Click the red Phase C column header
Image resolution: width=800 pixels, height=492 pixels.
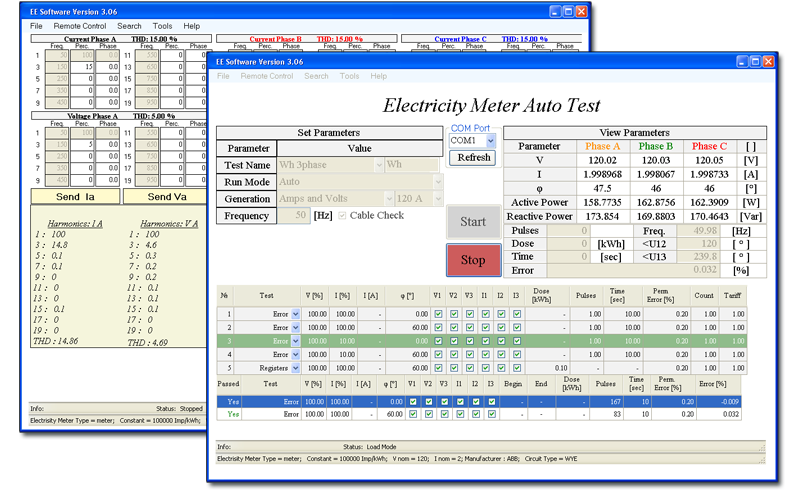pyautogui.click(x=709, y=146)
